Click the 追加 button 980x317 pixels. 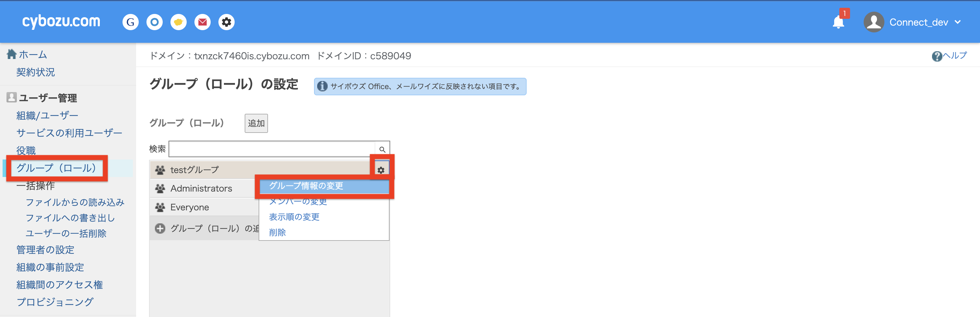tap(256, 123)
